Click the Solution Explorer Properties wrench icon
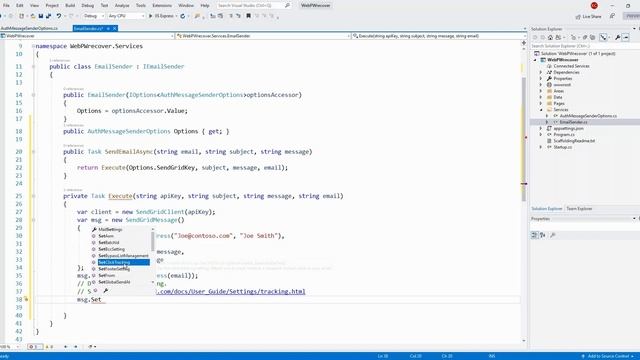The image size is (640, 360). pyautogui.click(x=618, y=38)
